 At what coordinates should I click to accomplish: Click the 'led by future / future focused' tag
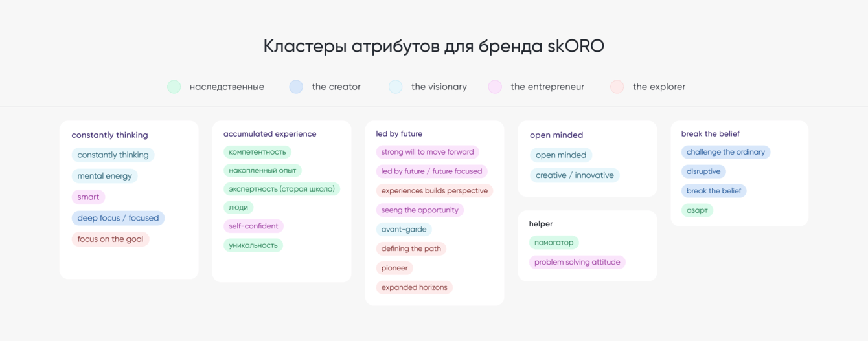(432, 171)
